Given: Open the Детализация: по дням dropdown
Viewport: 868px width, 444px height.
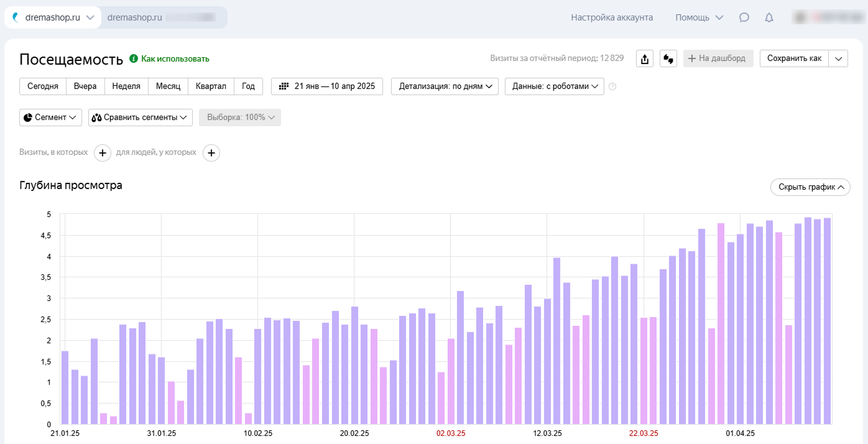Looking at the screenshot, I should (445, 86).
